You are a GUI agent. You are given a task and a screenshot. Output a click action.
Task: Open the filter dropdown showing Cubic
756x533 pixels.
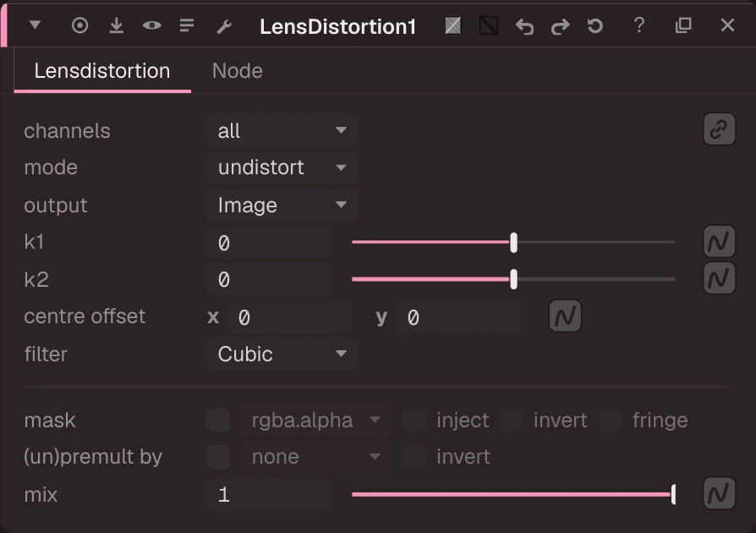[x=282, y=354]
